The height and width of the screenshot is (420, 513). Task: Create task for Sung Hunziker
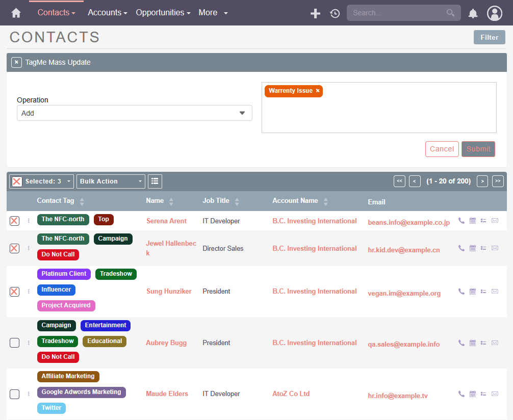tap(483, 291)
